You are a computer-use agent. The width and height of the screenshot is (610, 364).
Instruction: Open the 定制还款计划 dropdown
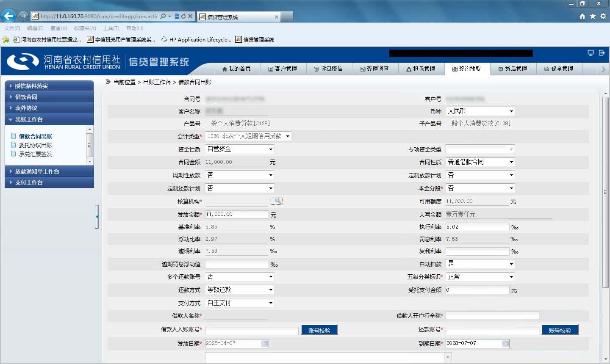pyautogui.click(x=239, y=188)
